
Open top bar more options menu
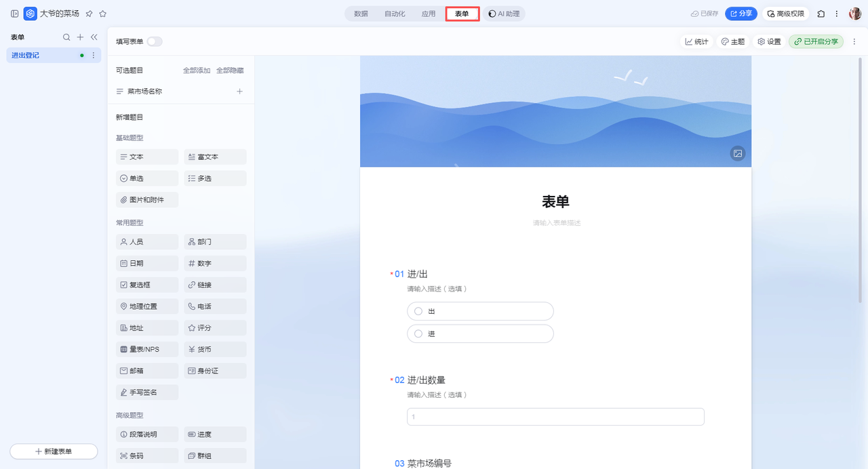(x=837, y=14)
